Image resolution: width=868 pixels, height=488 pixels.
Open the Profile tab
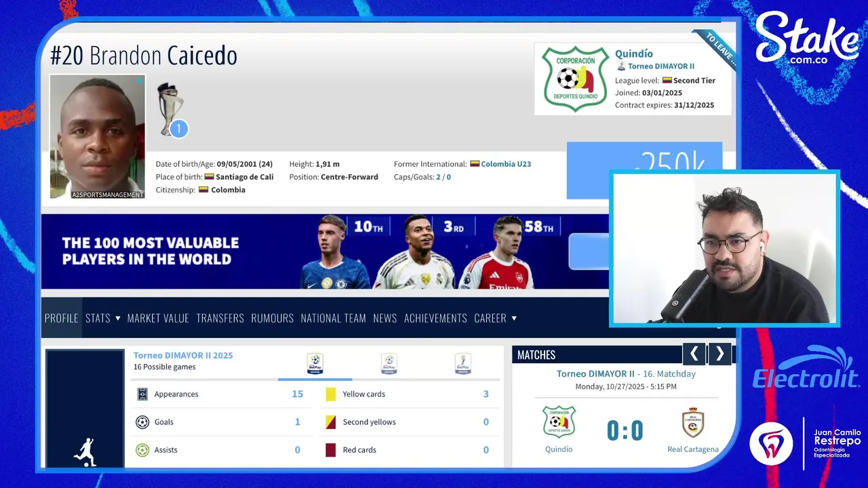coord(62,318)
